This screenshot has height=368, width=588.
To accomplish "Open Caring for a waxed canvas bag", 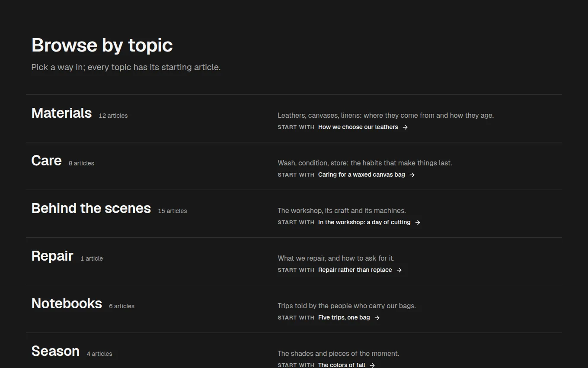I will pos(361,174).
